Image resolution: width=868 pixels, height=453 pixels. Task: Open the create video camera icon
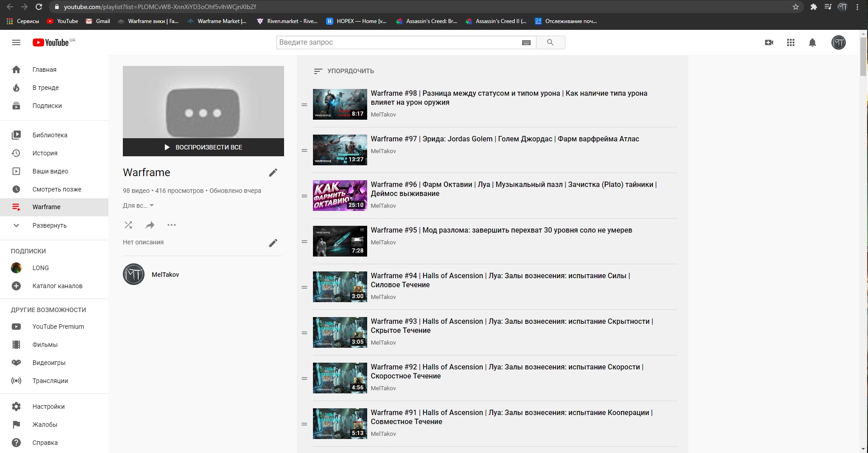[x=769, y=42]
